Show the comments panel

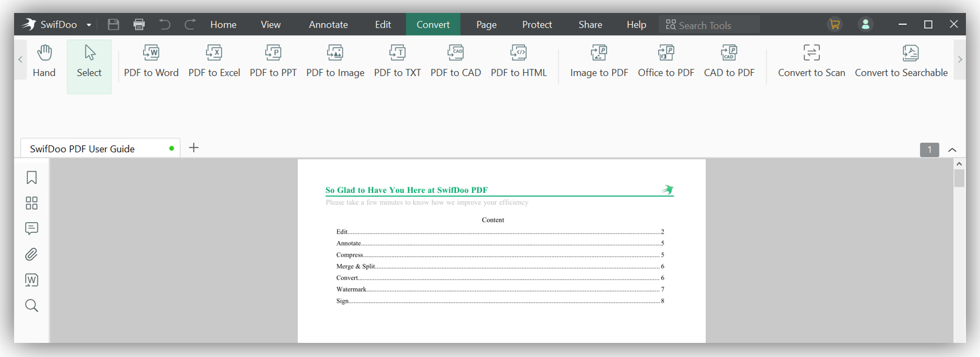(x=32, y=228)
